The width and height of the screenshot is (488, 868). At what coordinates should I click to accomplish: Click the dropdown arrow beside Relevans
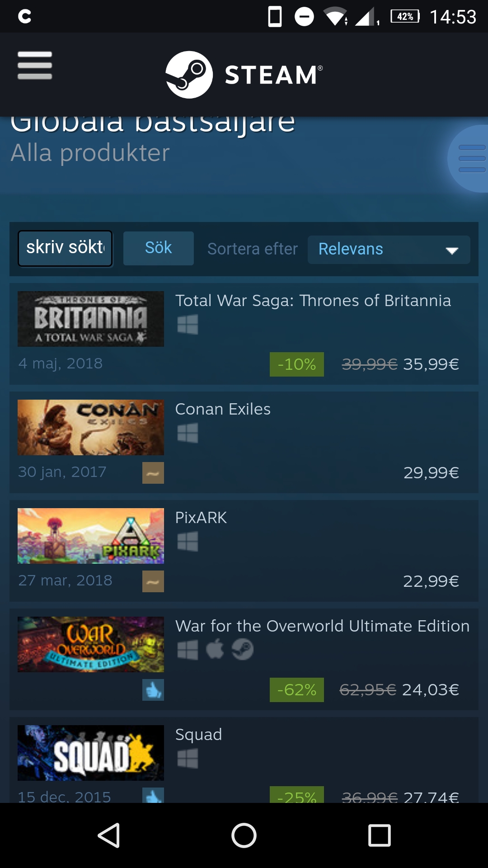[x=452, y=250]
